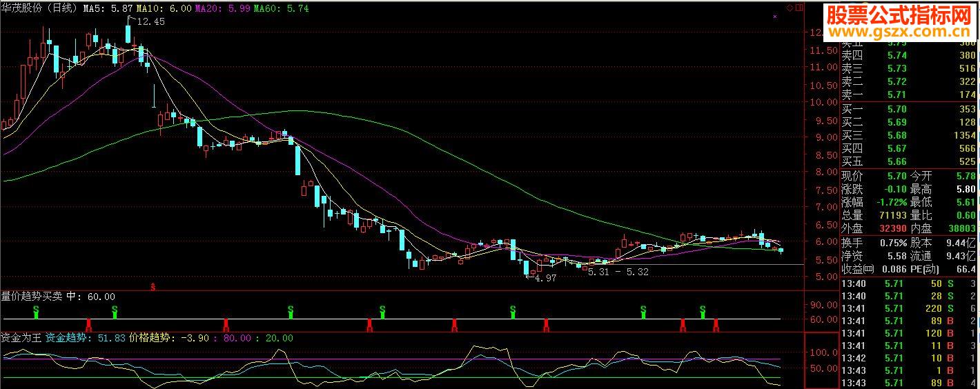Click the 卖四 ask row at 5.74
The image size is (980, 389).
point(908,56)
